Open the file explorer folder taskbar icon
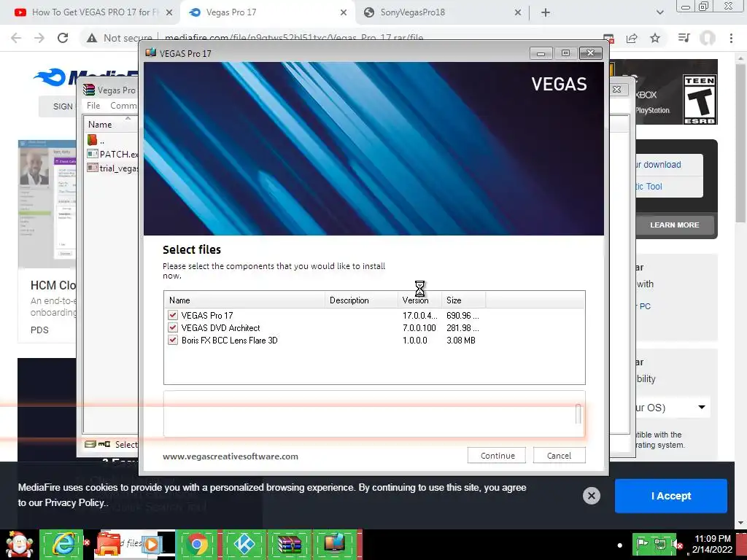 point(109,545)
